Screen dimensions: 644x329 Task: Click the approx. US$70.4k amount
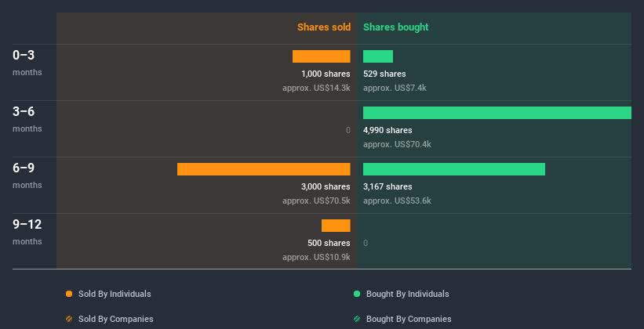[397, 144]
